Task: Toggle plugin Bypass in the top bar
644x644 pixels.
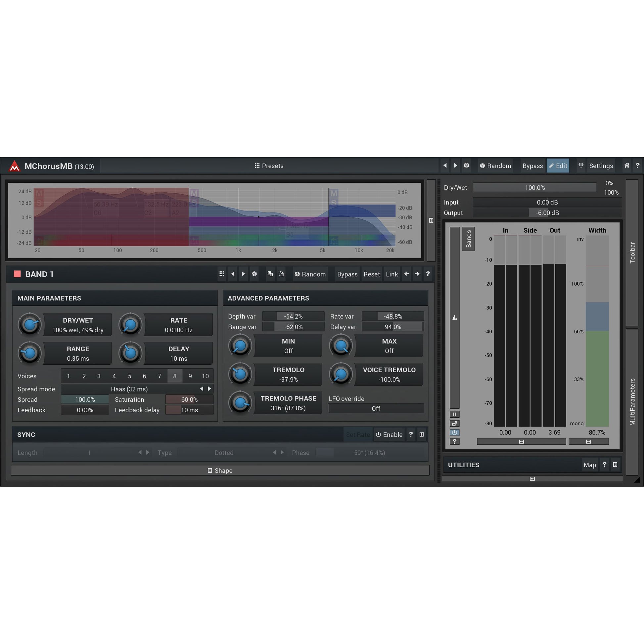Action: (x=532, y=166)
